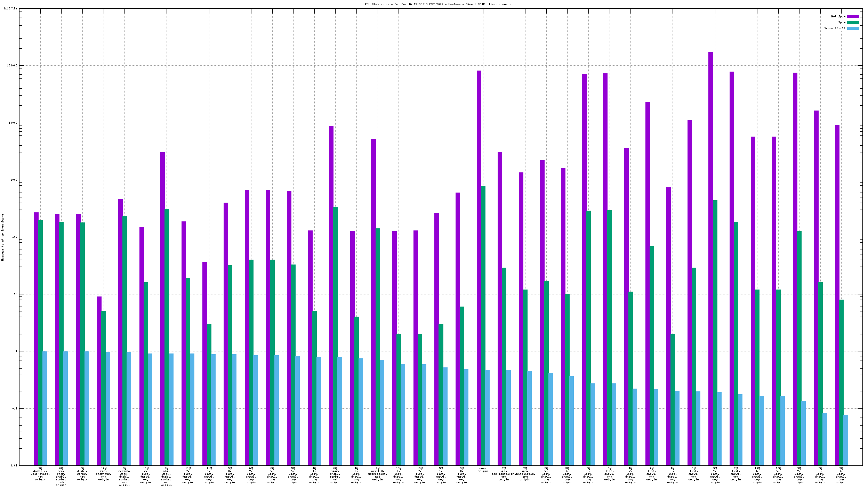Click the 'zen.spamhaus.org' x-axis label
The width and height of the screenshot is (868, 488).
104,474
